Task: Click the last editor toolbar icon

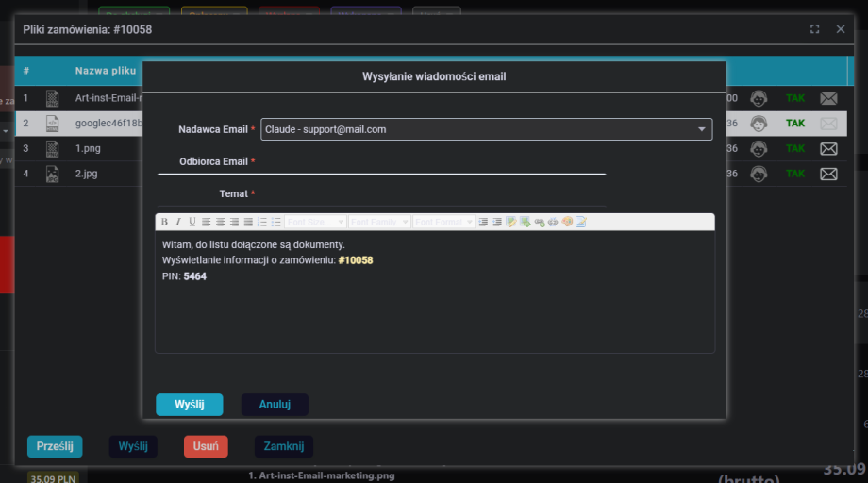Action: (x=581, y=223)
